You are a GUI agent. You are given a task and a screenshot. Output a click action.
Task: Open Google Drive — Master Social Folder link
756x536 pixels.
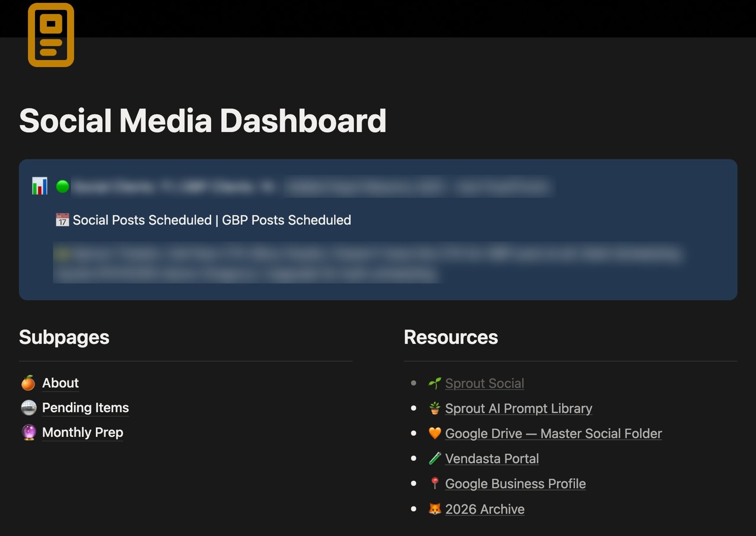553,433
